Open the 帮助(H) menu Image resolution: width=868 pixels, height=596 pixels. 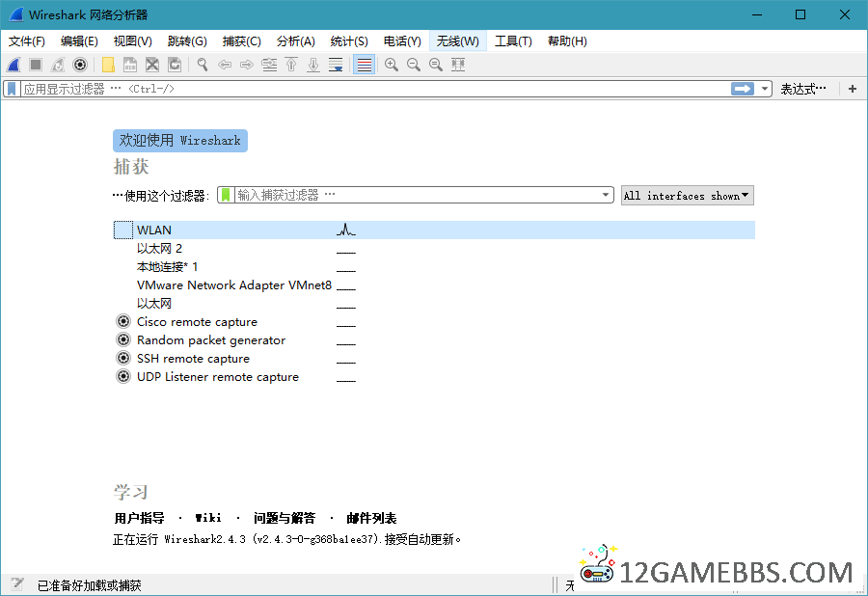pyautogui.click(x=567, y=41)
